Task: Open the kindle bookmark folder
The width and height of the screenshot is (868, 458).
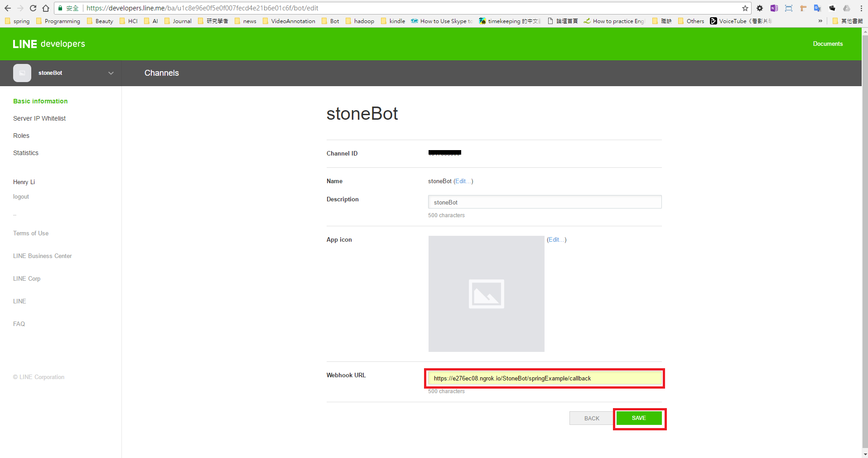Action: [x=393, y=21]
